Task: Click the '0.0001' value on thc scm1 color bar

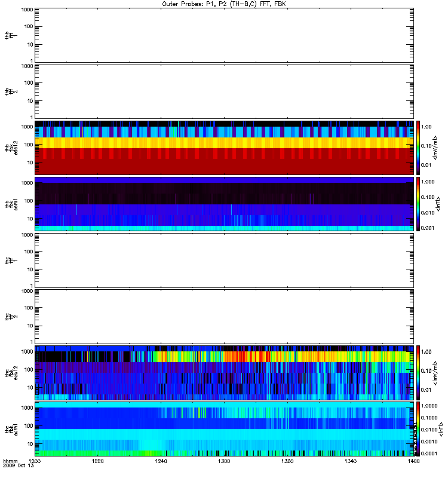Action: [x=429, y=454]
